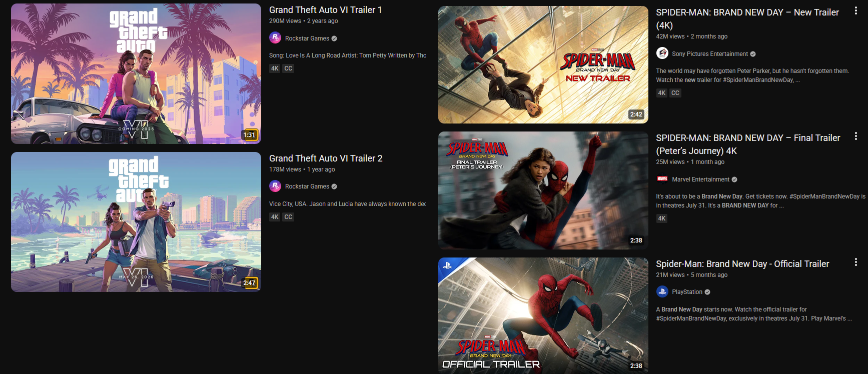Click the '21M views' text
868x374 pixels.
click(x=670, y=275)
